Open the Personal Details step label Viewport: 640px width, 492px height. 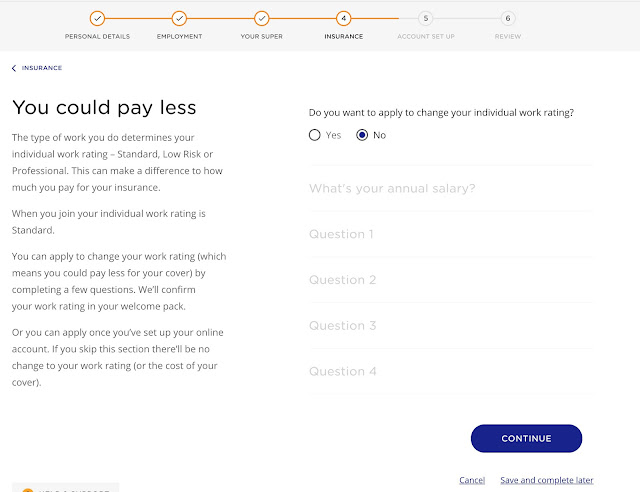[x=97, y=36]
